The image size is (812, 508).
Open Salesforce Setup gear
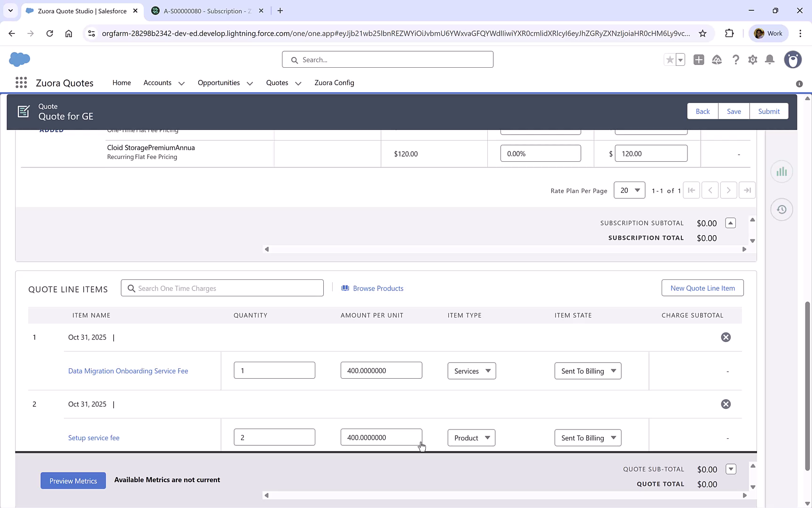[752, 60]
